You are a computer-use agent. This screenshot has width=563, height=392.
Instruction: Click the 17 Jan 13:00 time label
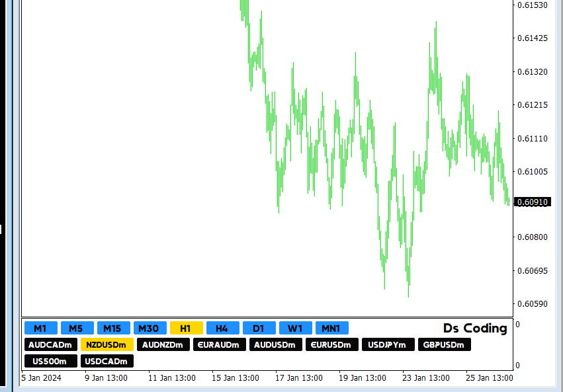(299, 378)
